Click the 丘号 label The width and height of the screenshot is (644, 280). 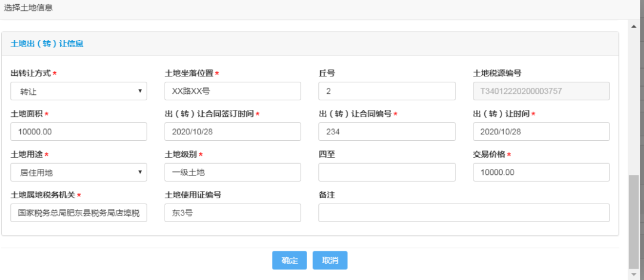tap(327, 73)
